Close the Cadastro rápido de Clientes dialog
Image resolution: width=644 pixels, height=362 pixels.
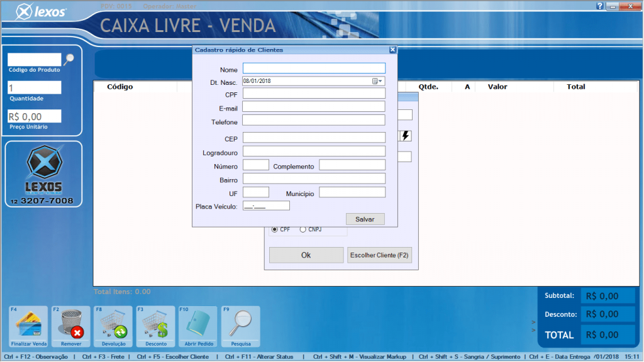pyautogui.click(x=392, y=50)
